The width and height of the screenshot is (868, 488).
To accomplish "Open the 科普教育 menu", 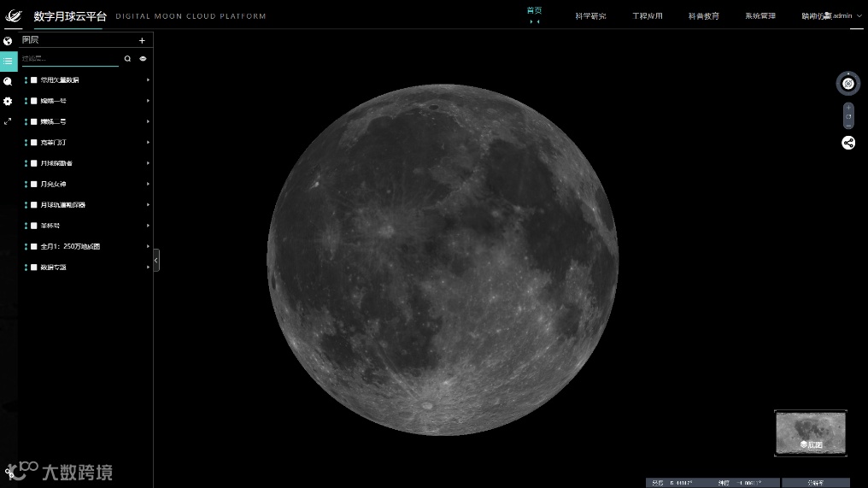I will pyautogui.click(x=704, y=16).
